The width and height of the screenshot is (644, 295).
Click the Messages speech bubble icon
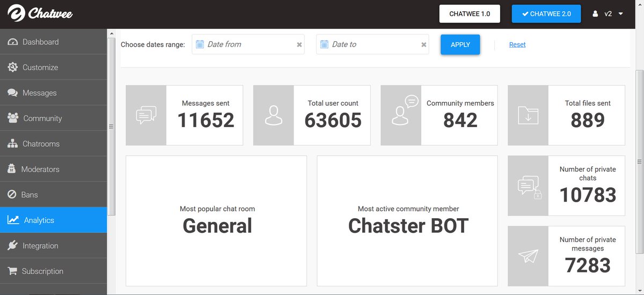coord(13,93)
